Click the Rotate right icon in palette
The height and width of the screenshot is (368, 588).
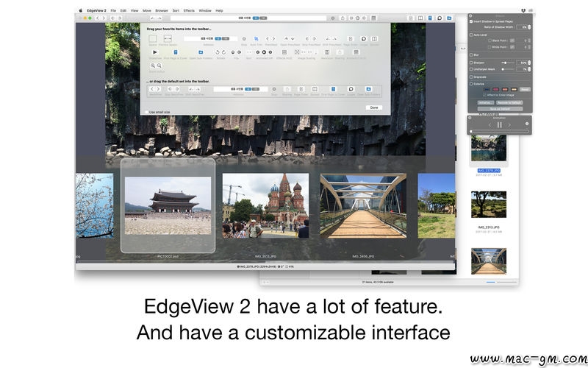tap(224, 52)
